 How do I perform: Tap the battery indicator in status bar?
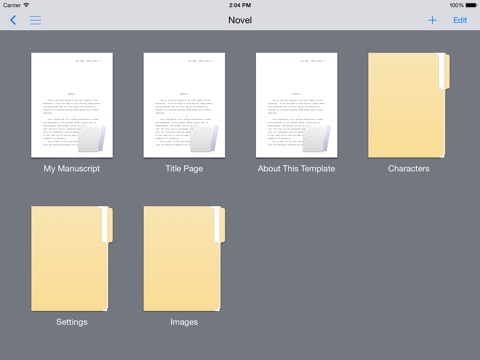pyautogui.click(x=472, y=5)
